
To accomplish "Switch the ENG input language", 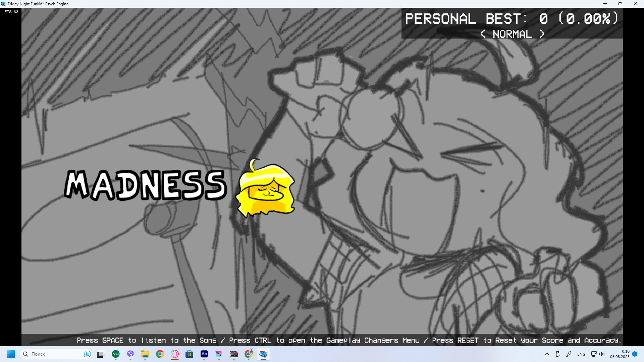I will 581,354.
